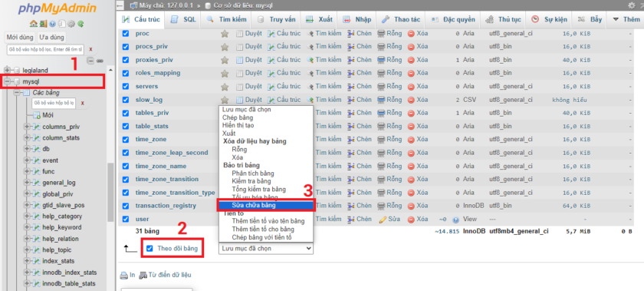The height and width of the screenshot is (291, 644).
Task: Click the home icon under phpMyAdmin logo
Action: coord(34,24)
